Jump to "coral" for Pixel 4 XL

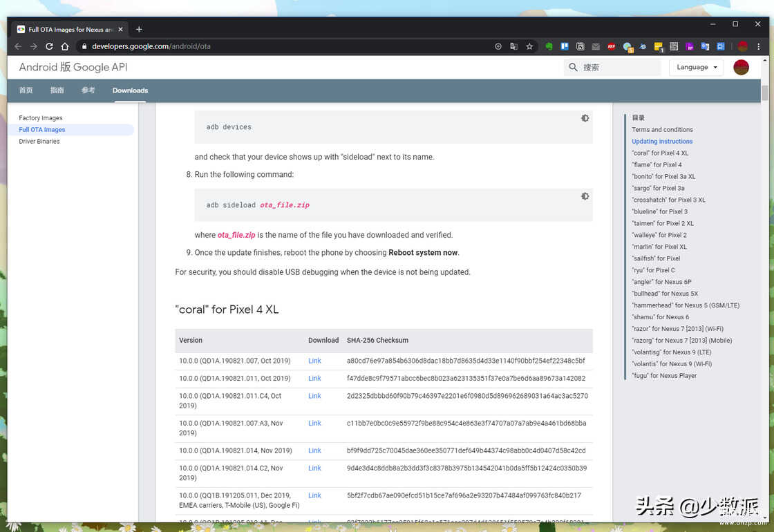[660, 153]
